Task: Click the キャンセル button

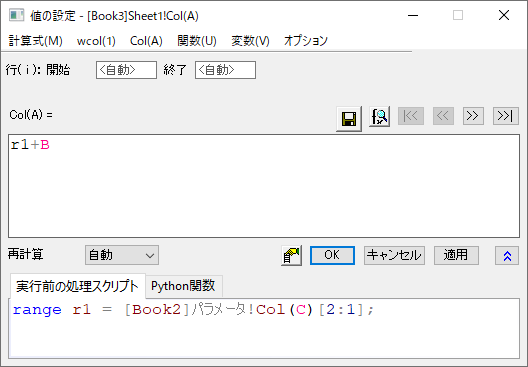Action: click(394, 255)
